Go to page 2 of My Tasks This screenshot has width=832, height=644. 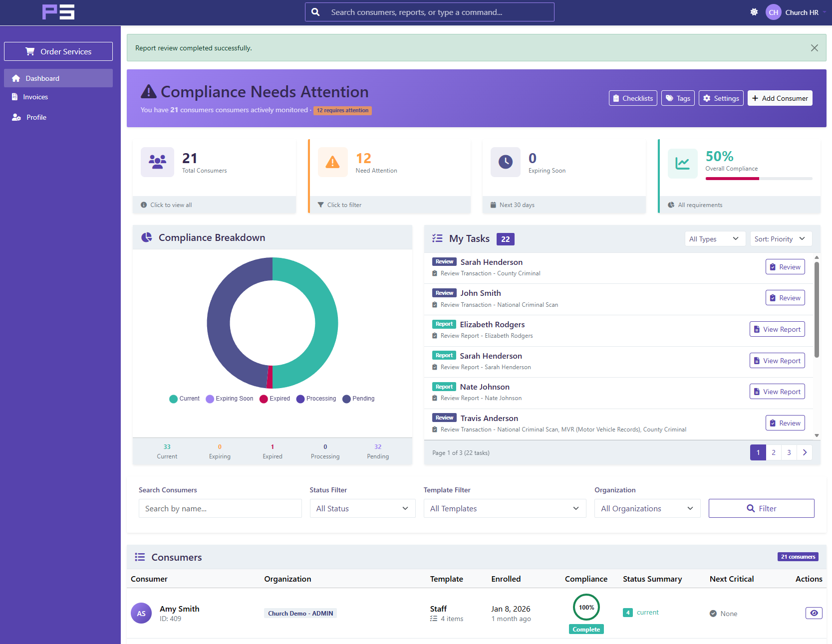point(773,452)
